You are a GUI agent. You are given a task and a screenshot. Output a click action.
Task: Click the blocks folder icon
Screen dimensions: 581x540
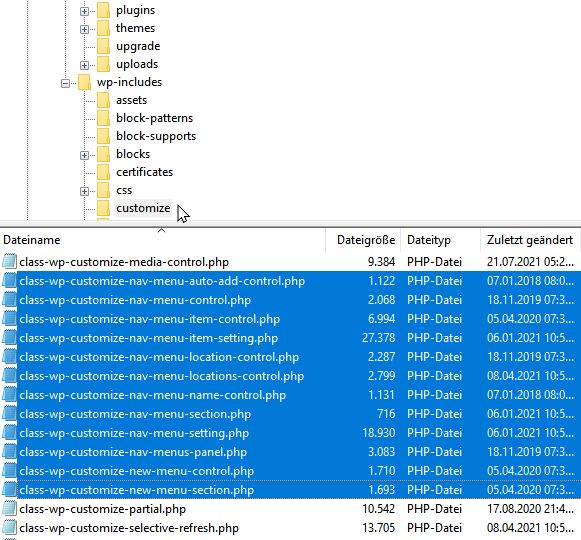pyautogui.click(x=103, y=154)
